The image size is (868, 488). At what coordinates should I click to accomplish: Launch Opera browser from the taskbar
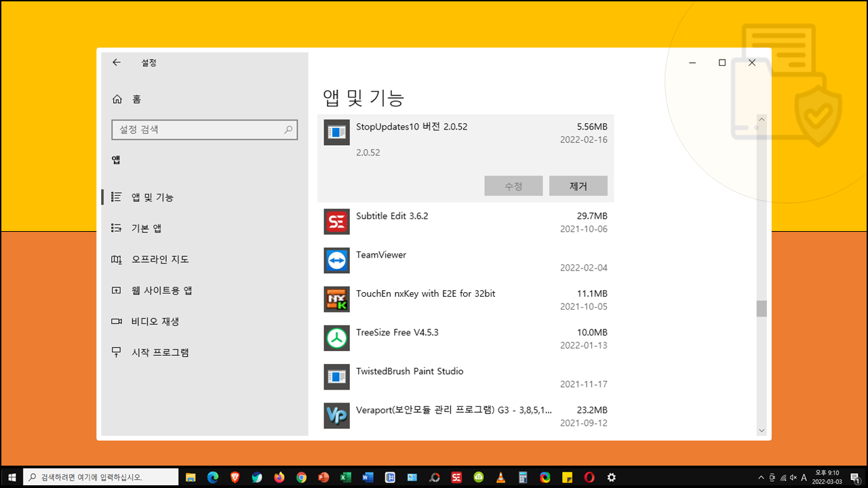pyautogui.click(x=589, y=477)
